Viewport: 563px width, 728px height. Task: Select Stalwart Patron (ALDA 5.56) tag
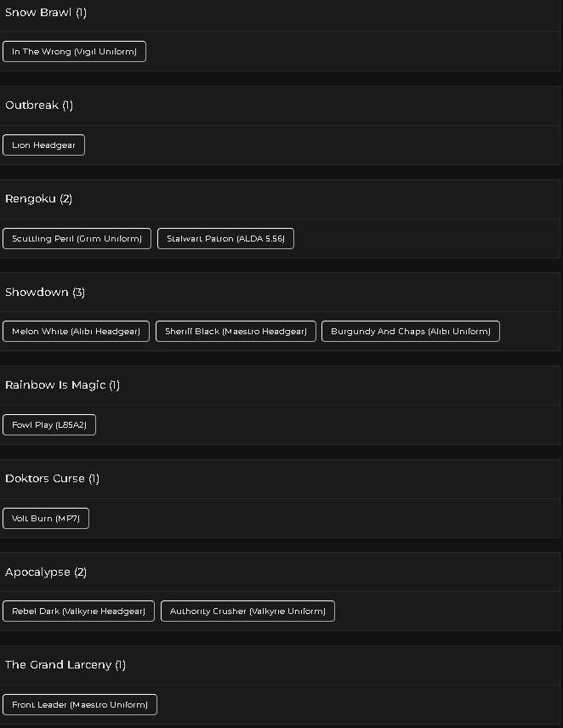[225, 239]
